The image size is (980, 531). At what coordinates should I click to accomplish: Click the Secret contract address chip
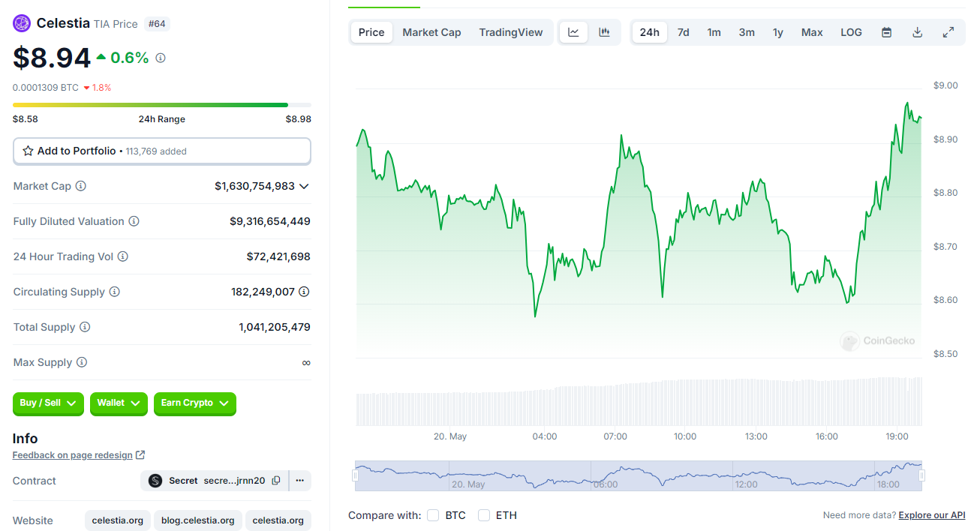point(214,481)
